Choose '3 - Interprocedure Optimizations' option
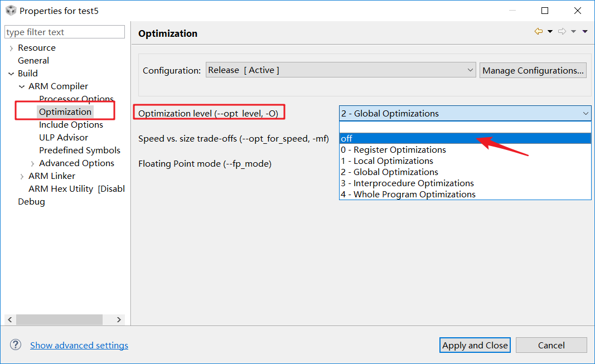Viewport: 595px width, 364px height. (408, 183)
